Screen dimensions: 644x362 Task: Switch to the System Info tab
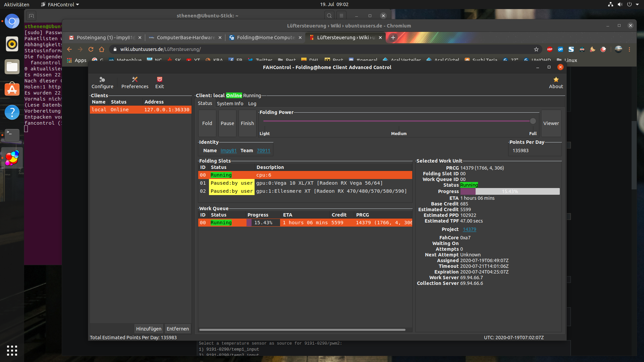[230, 104]
